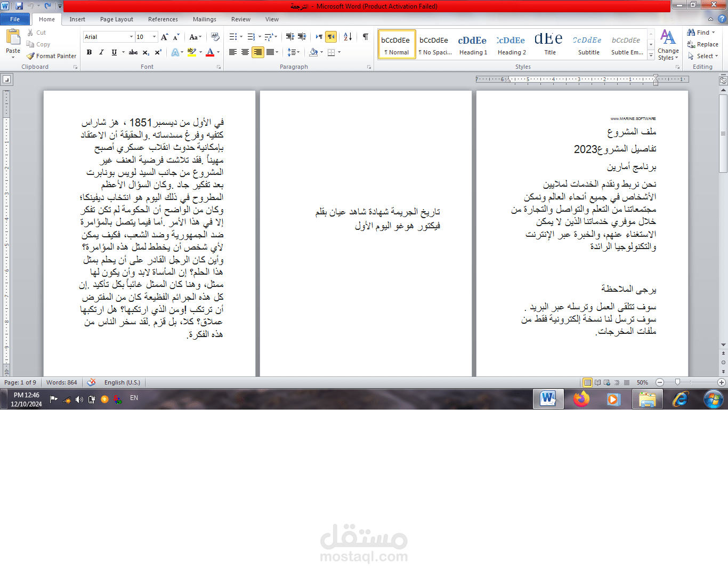Toggle Show/Hide paragraph marks
The width and height of the screenshot is (728, 576).
pos(366,37)
